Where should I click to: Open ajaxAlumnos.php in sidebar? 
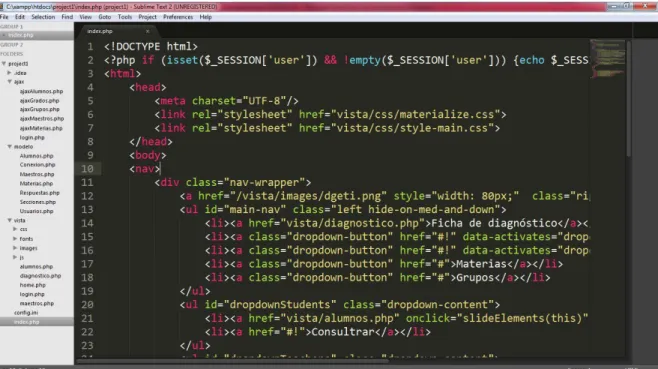coord(41,91)
